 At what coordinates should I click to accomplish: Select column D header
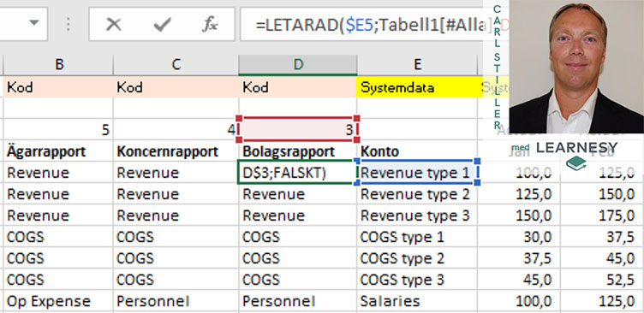click(x=298, y=64)
